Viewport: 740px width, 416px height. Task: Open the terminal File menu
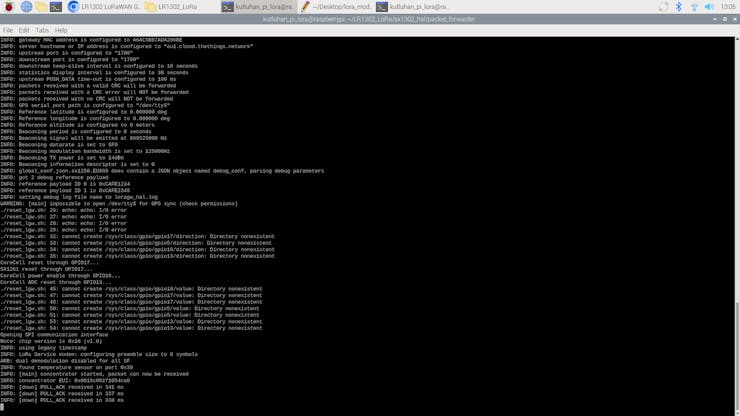click(x=8, y=30)
